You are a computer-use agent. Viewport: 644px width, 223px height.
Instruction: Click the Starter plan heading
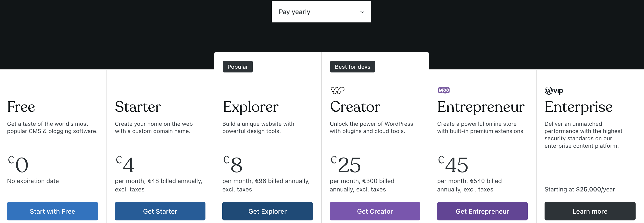tap(138, 107)
